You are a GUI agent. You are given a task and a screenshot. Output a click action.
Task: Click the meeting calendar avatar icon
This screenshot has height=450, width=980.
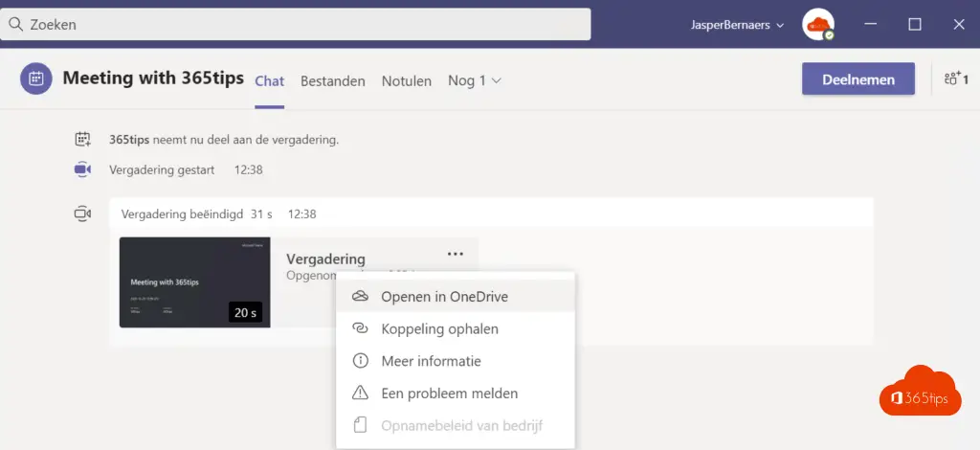(36, 79)
